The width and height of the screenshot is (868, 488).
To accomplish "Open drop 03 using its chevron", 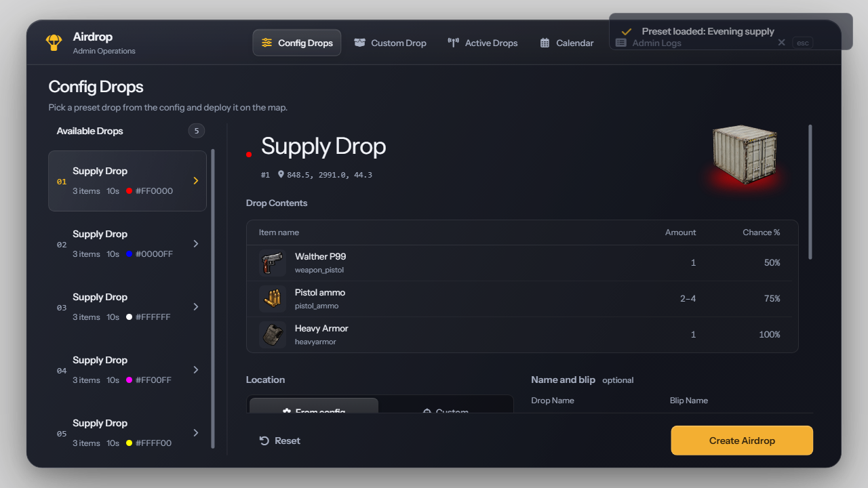I will point(196,307).
